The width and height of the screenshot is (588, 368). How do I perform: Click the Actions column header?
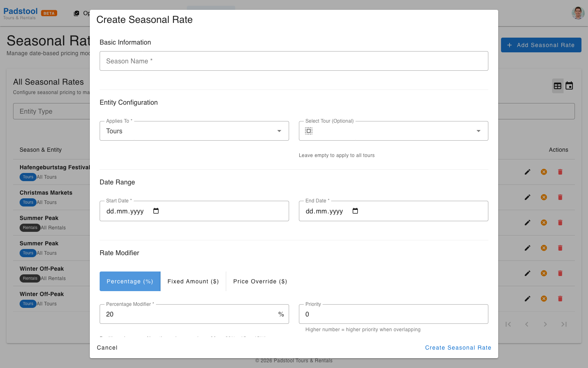tap(559, 150)
